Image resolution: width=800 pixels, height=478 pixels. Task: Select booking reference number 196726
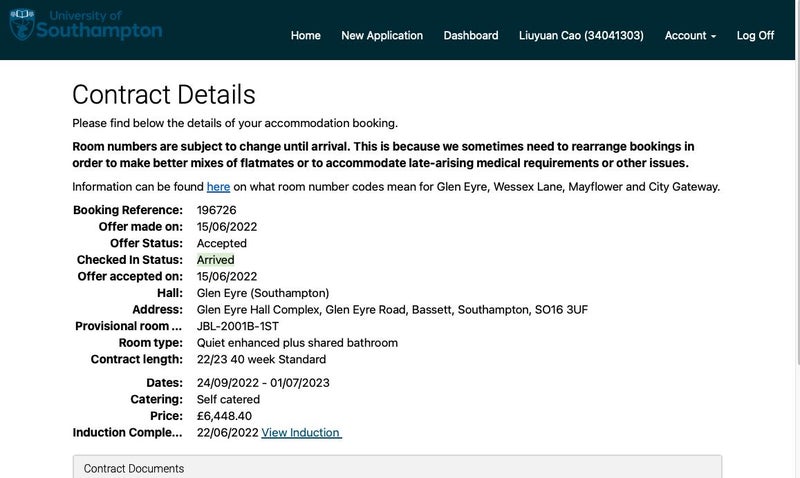pos(217,210)
